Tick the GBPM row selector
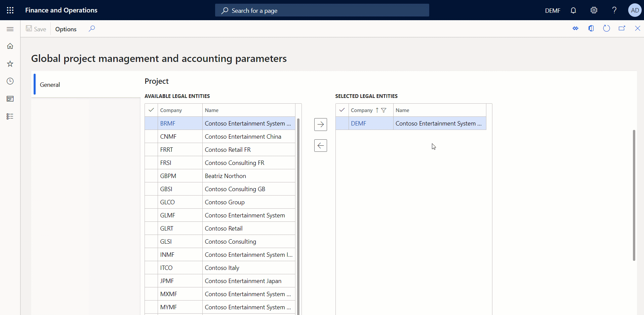The image size is (644, 315). [151, 176]
